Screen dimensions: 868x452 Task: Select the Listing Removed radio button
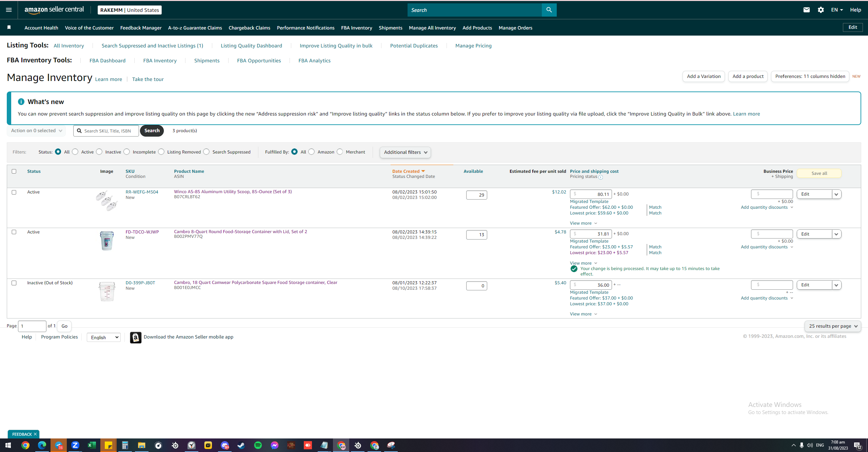pyautogui.click(x=161, y=152)
